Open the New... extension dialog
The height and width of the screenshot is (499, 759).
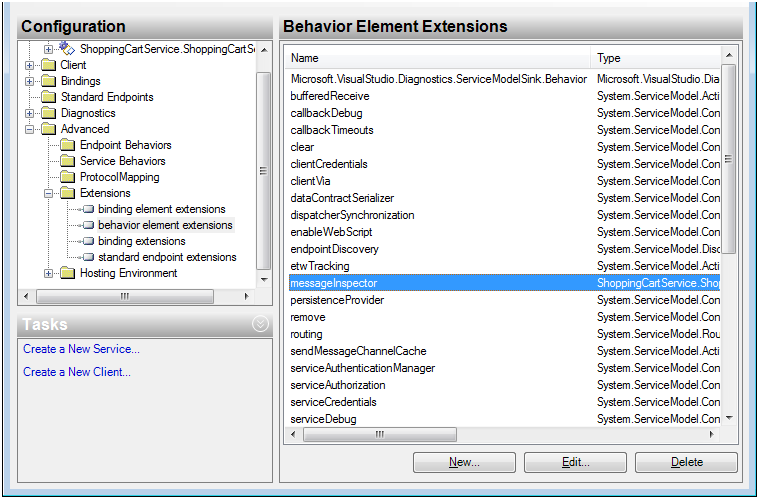[464, 462]
